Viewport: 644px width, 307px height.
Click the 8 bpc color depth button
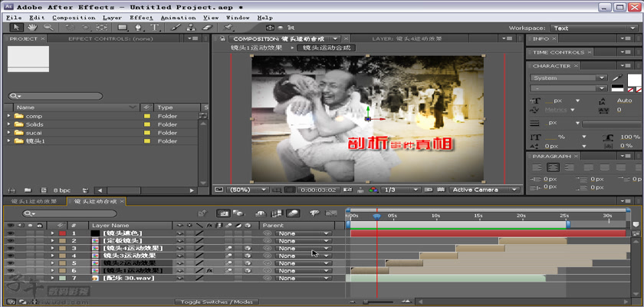61,190
